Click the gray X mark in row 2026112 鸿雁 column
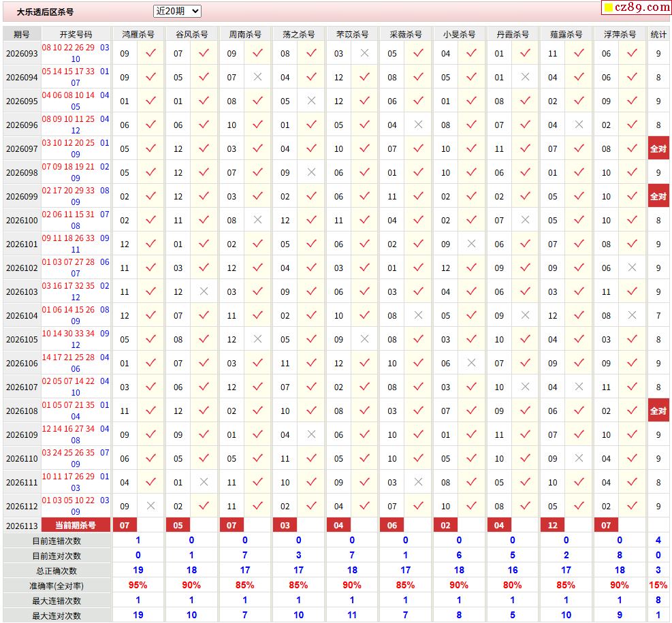The image size is (672, 623). [151, 506]
